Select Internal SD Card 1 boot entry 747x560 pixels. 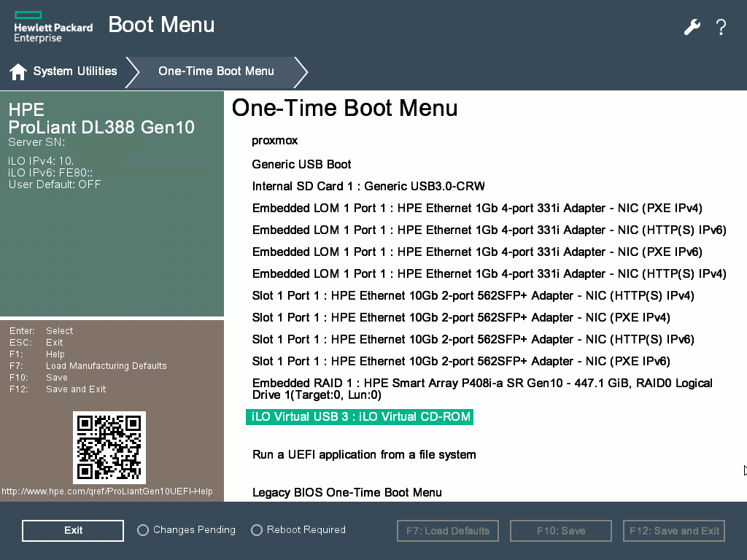(368, 186)
